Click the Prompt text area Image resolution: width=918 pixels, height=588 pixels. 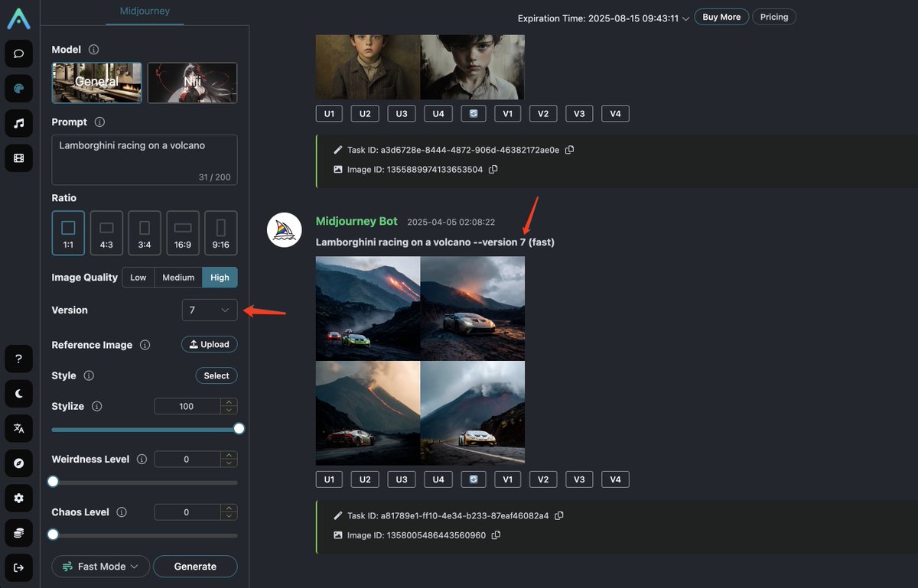[145, 160]
